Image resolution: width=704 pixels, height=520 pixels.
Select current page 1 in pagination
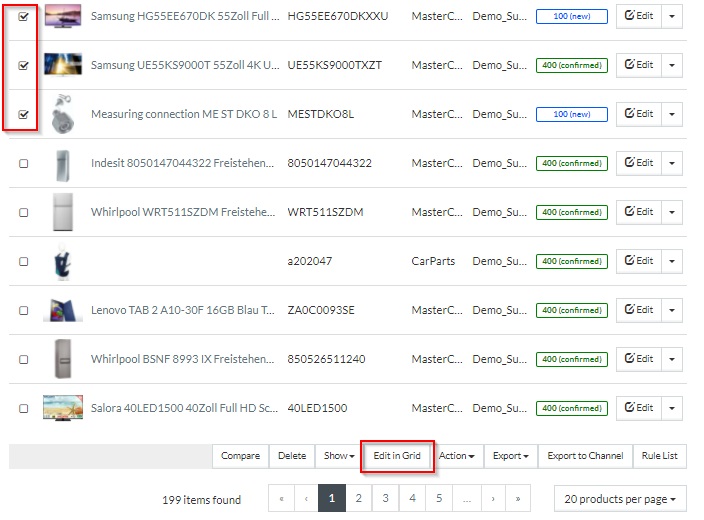[x=332, y=498]
